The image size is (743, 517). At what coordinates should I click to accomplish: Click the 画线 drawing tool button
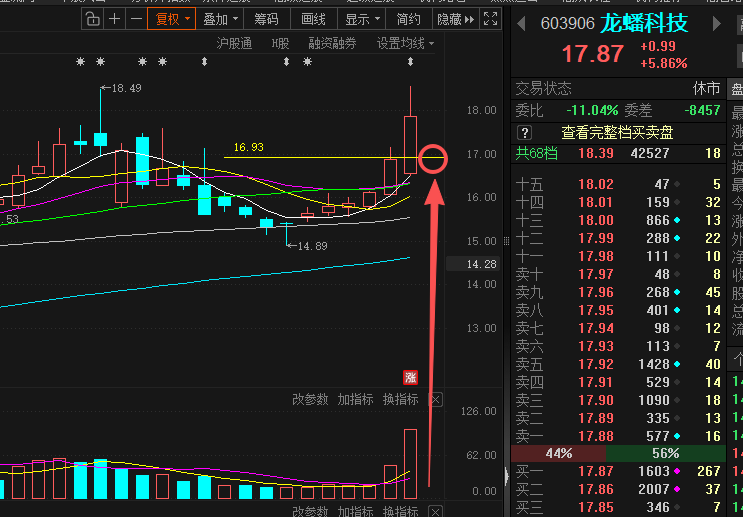point(313,19)
